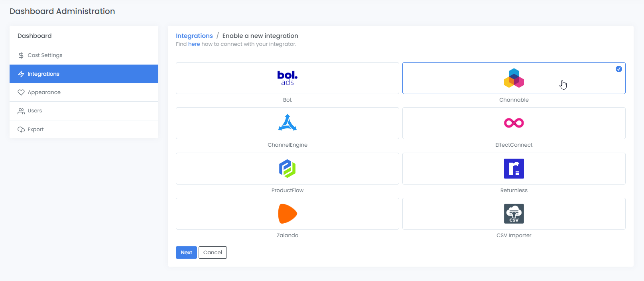Click the 'Channable' card label
This screenshot has width=644, height=281.
(x=514, y=100)
